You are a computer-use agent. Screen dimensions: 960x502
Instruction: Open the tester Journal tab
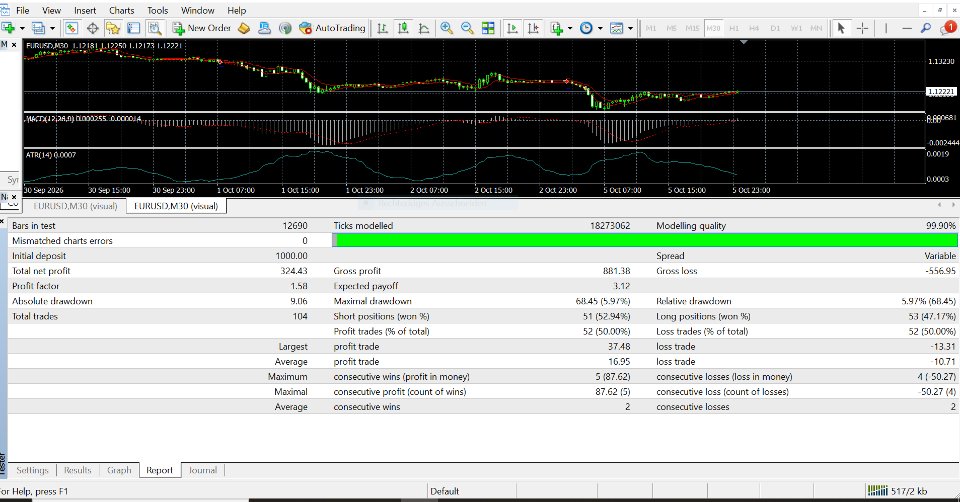pyautogui.click(x=203, y=470)
